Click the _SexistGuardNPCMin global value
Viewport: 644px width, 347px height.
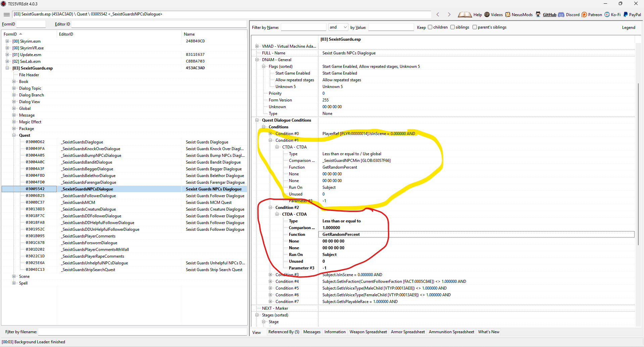356,161
